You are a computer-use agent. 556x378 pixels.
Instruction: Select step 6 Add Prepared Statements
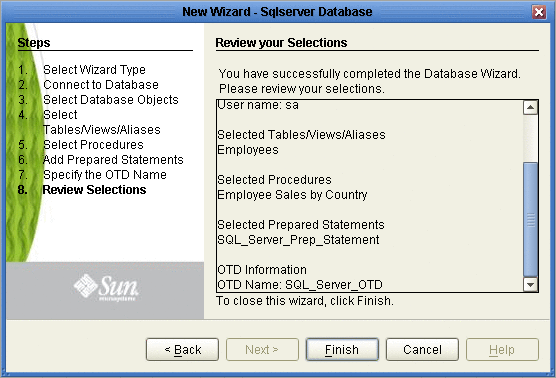tap(113, 160)
